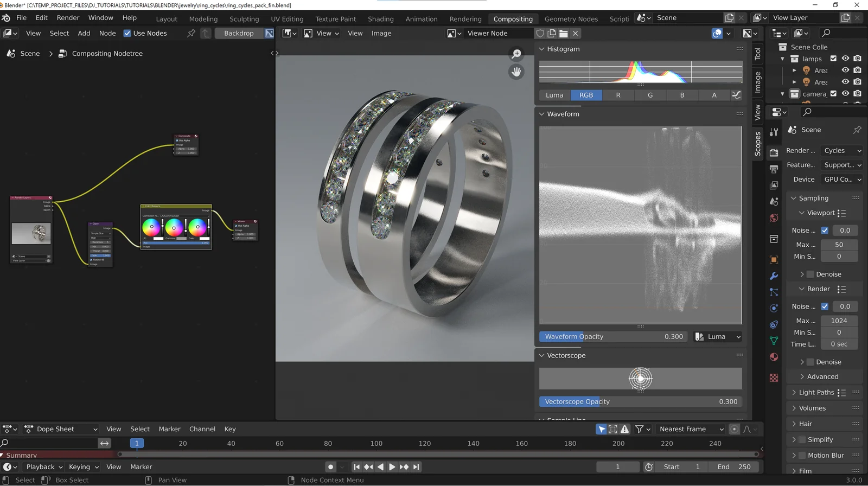Open the Output properties printer icon
Image resolution: width=868 pixels, height=486 pixels.
[x=774, y=169]
